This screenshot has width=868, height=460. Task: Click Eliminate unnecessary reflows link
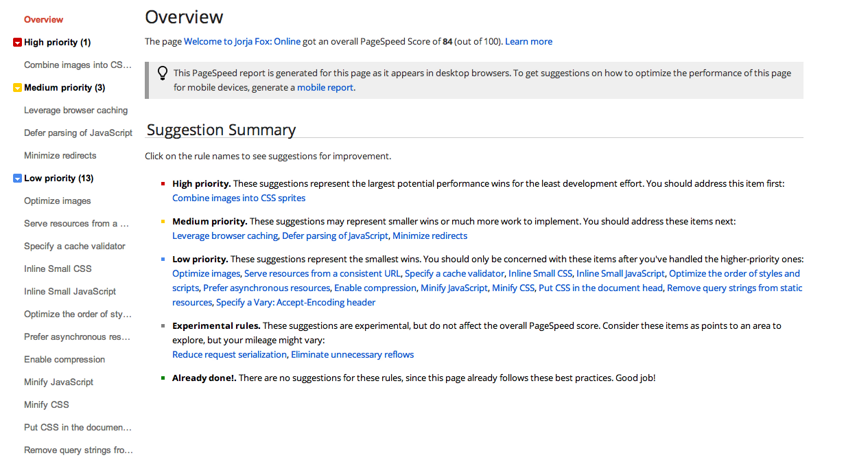tap(352, 354)
